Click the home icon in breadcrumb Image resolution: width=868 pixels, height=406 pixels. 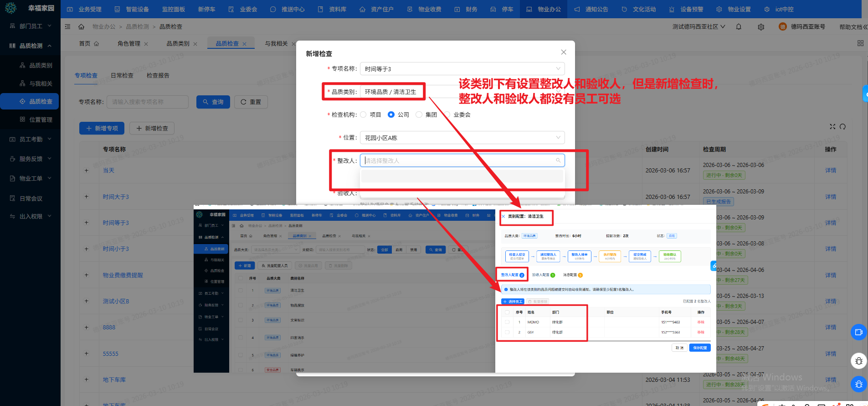coord(81,26)
